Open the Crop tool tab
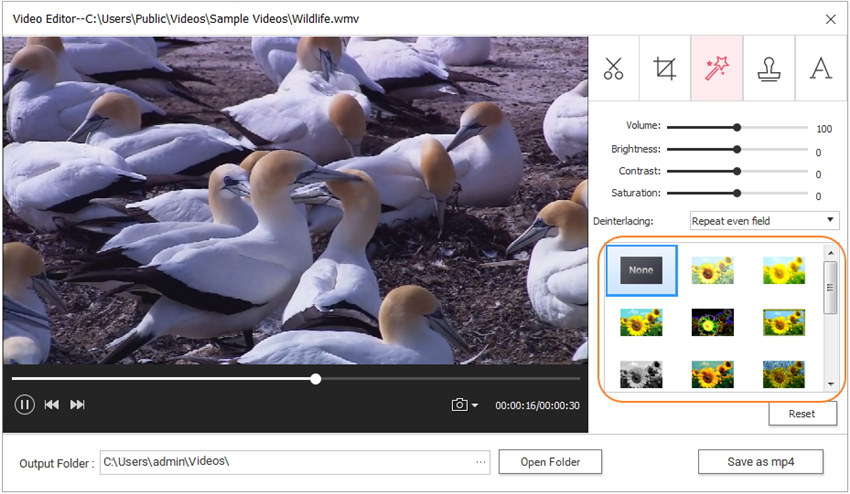850x494 pixels. coord(665,68)
